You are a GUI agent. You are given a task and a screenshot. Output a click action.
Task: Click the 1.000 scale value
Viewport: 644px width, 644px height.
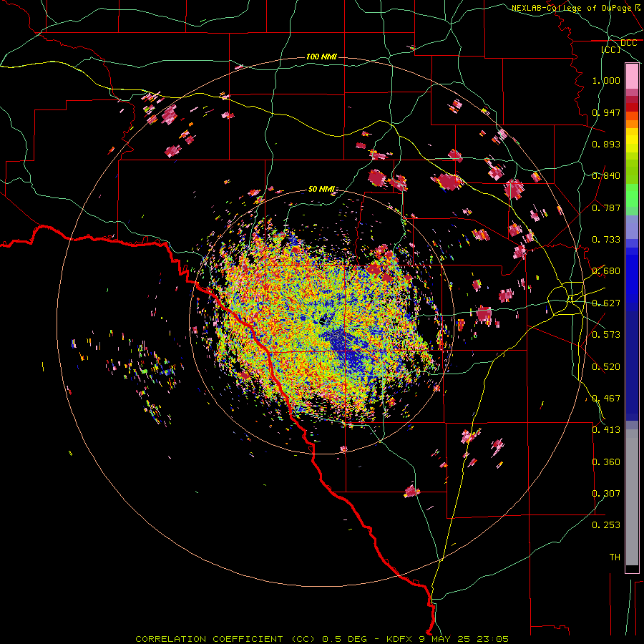click(x=606, y=80)
